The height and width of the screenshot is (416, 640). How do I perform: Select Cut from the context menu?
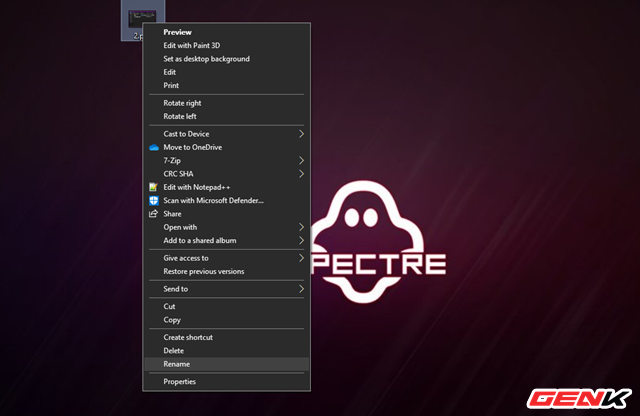tap(227, 306)
